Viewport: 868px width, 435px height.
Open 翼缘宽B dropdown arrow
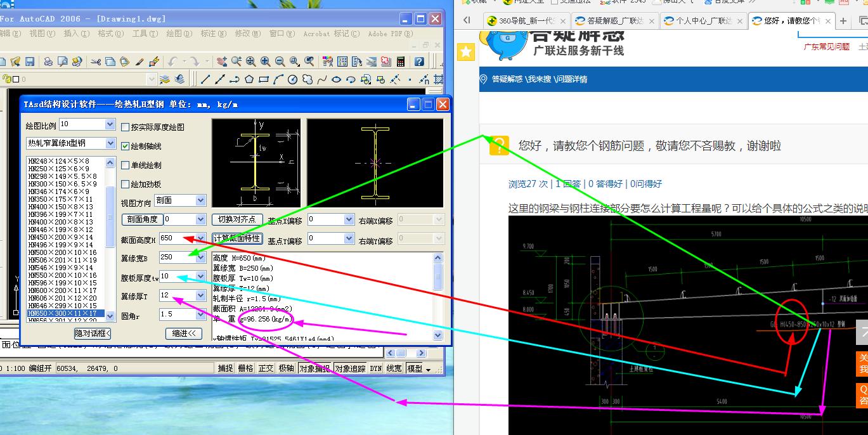(x=201, y=257)
